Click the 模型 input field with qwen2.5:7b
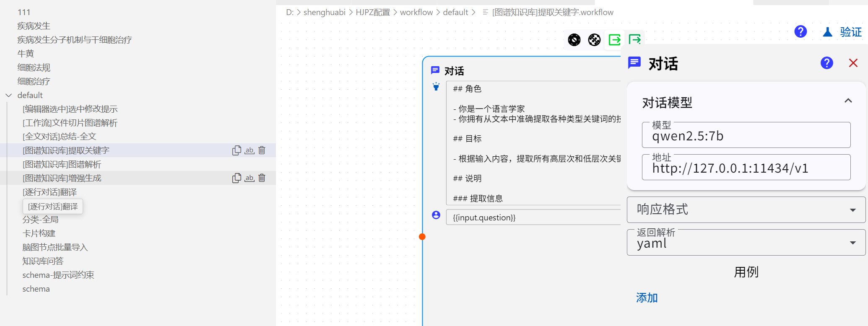The height and width of the screenshot is (326, 868). tap(746, 136)
